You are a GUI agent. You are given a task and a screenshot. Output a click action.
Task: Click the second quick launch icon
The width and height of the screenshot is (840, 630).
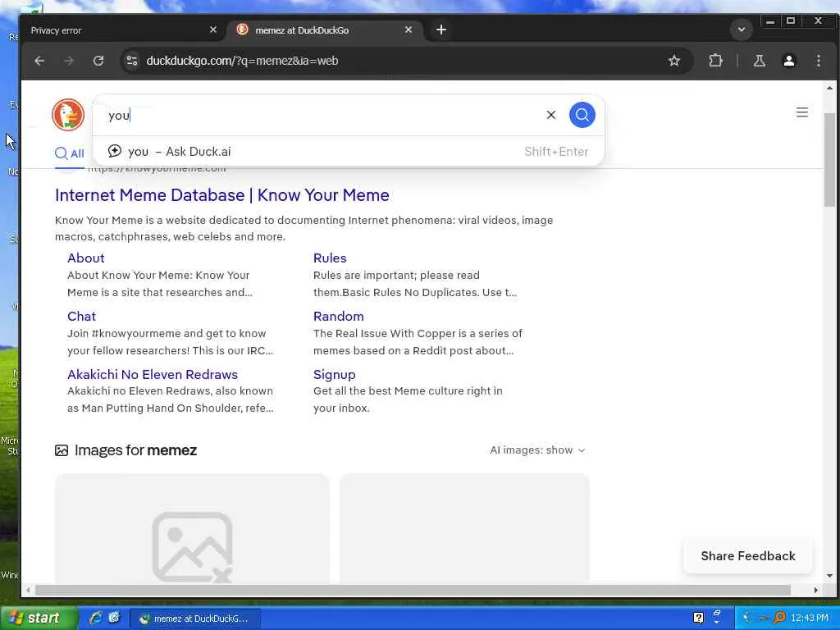[x=114, y=619]
